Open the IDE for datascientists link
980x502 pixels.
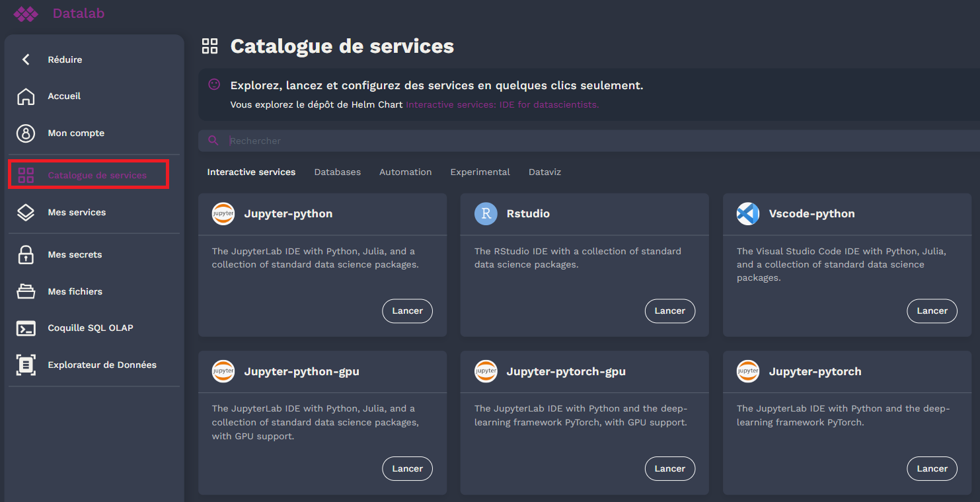[x=502, y=104]
